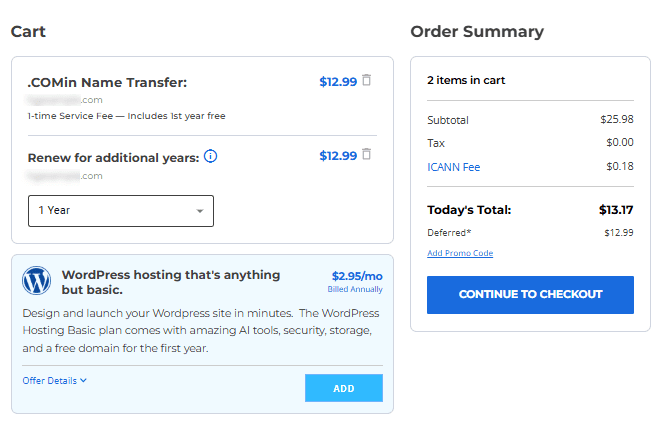Click the ICANN Fee link
The width and height of the screenshot is (659, 424).
(453, 167)
